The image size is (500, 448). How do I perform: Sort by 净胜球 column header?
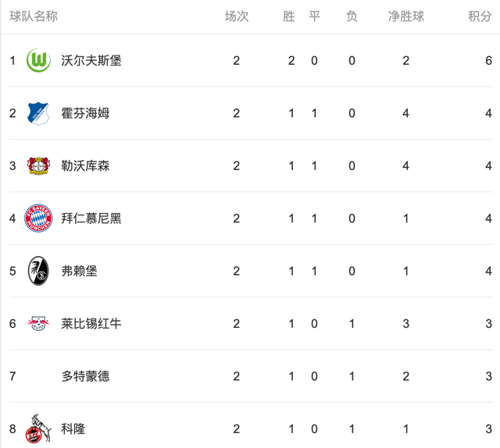405,16
